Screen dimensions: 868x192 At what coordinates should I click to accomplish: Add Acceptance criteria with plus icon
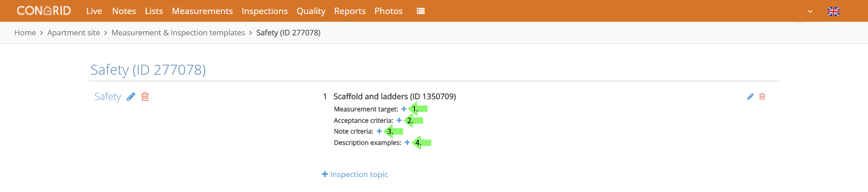tap(399, 120)
